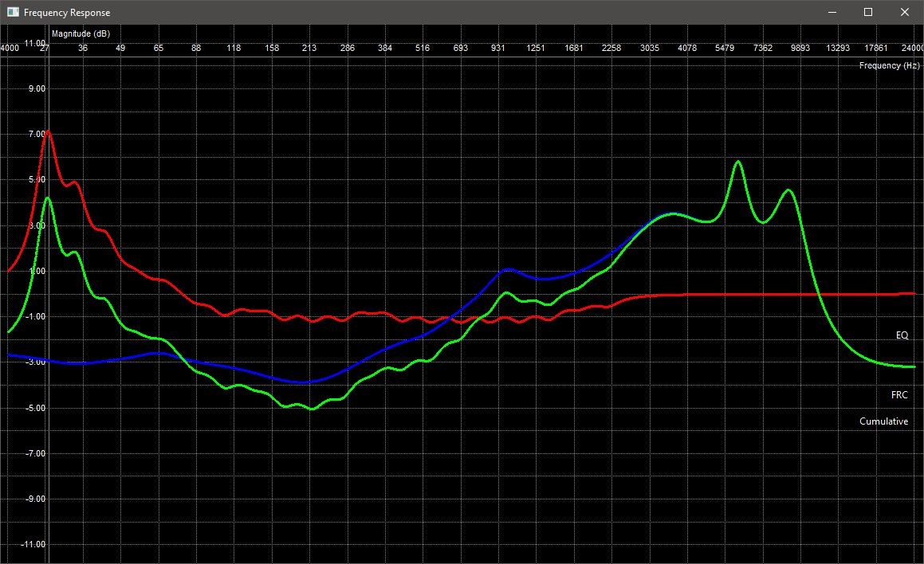Select the 931 Hz frequency tick label
Viewport: 924px width, 564px height.
point(498,49)
